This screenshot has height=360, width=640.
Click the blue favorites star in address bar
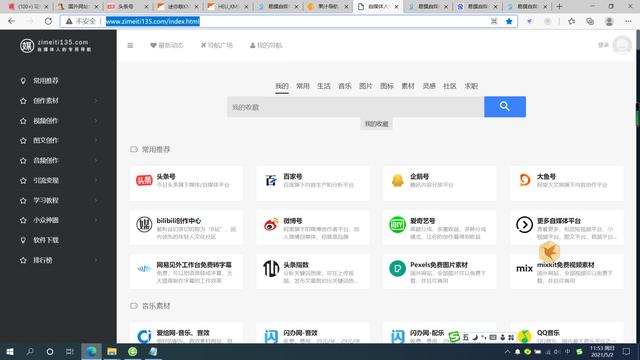[509, 21]
